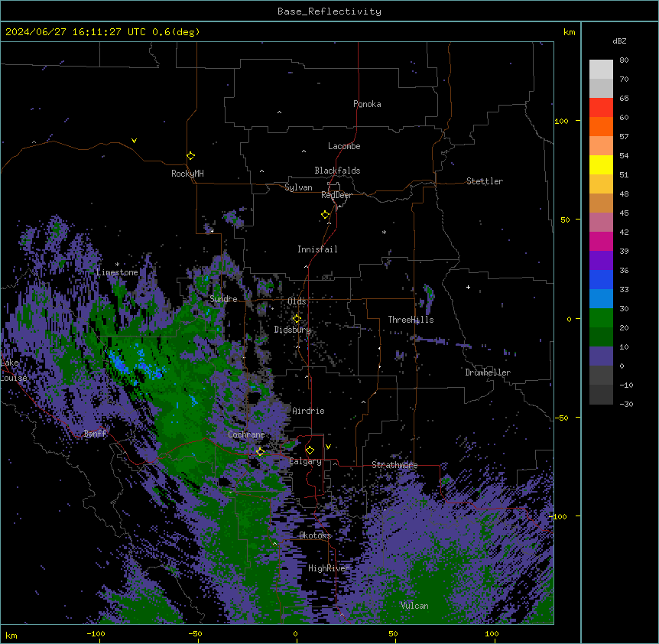Select the RedDeer city label

pyautogui.click(x=336, y=195)
